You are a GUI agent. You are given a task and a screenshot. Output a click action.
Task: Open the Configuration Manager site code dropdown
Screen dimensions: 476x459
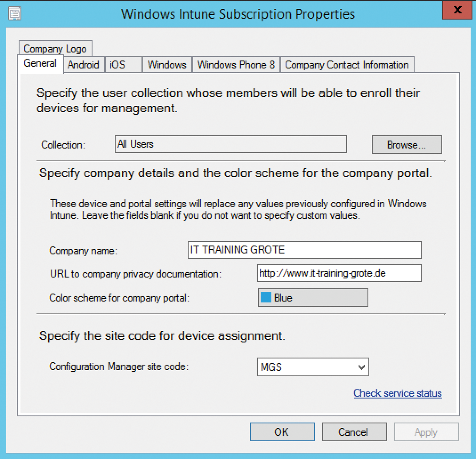point(313,367)
